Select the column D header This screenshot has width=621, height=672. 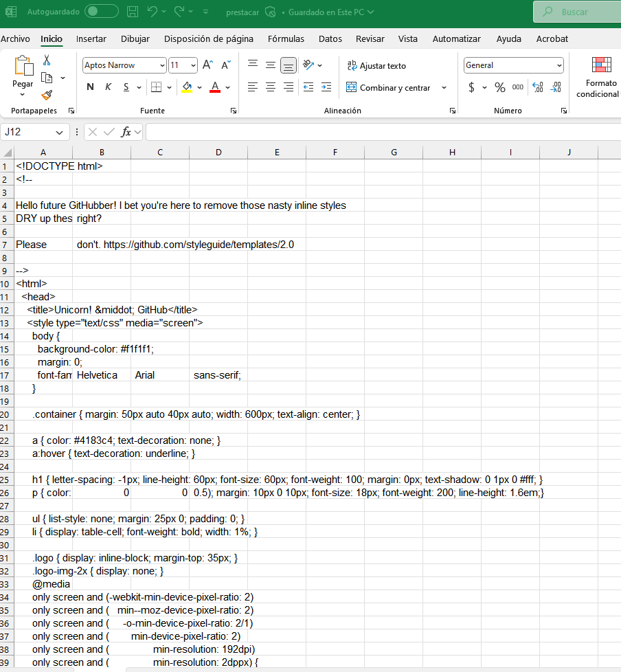pyautogui.click(x=218, y=153)
